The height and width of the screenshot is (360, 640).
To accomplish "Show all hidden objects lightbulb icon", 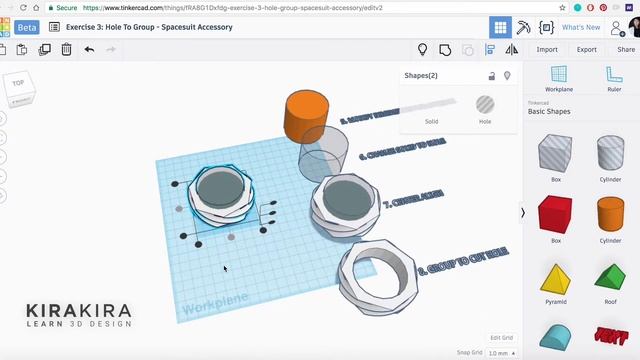I will pos(422,49).
